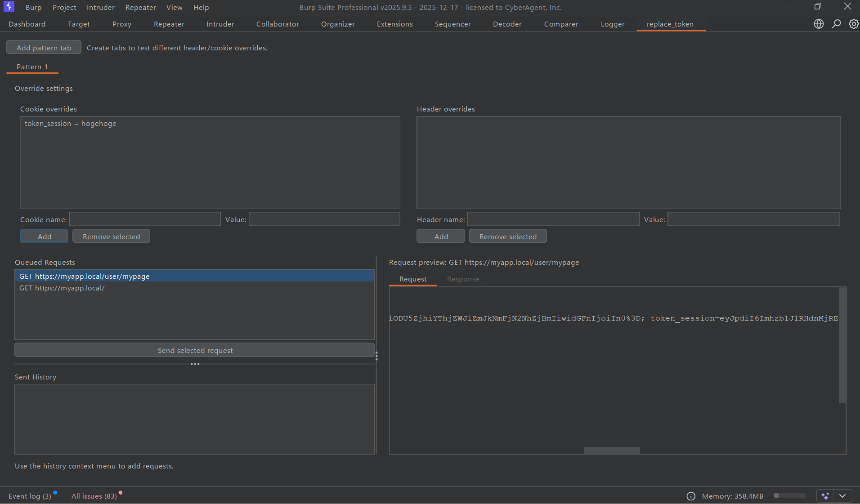Open the search magnifier icon
The width and height of the screenshot is (860, 504).
(836, 24)
